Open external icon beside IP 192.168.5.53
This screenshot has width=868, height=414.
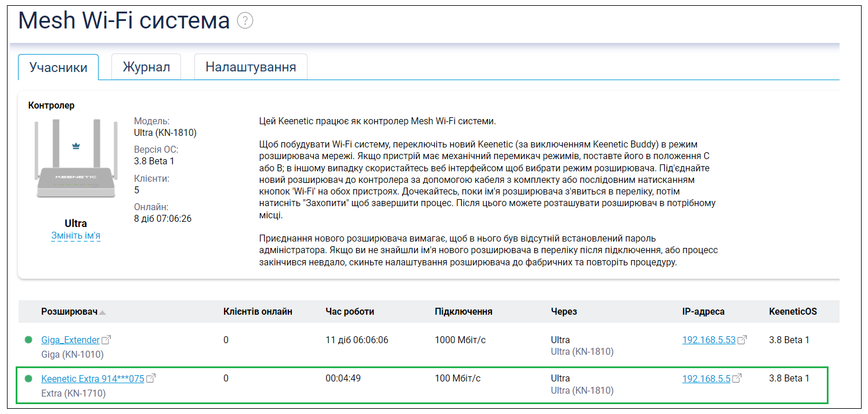742,340
